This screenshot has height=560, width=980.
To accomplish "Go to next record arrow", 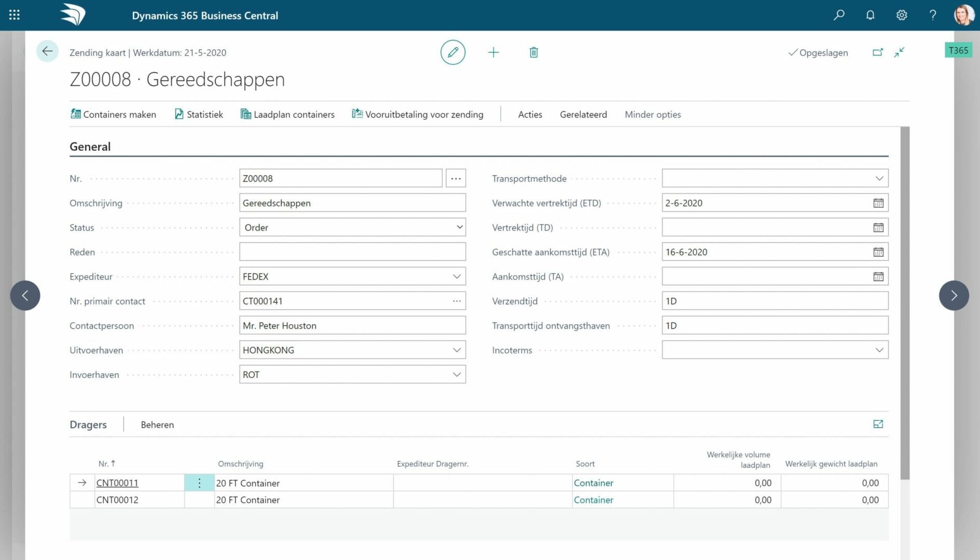I will pyautogui.click(x=954, y=296).
